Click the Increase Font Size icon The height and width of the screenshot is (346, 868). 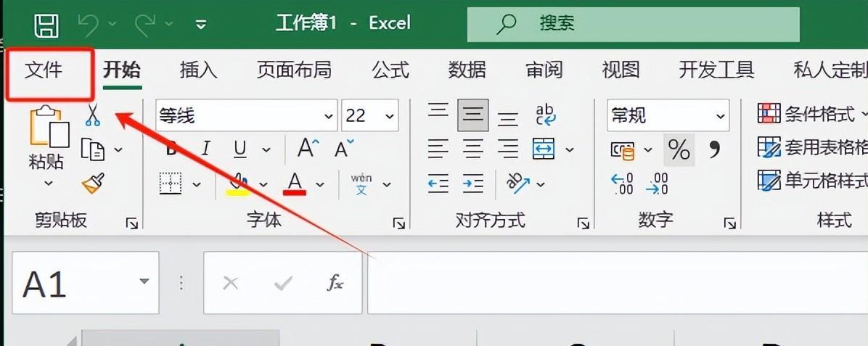point(308,148)
